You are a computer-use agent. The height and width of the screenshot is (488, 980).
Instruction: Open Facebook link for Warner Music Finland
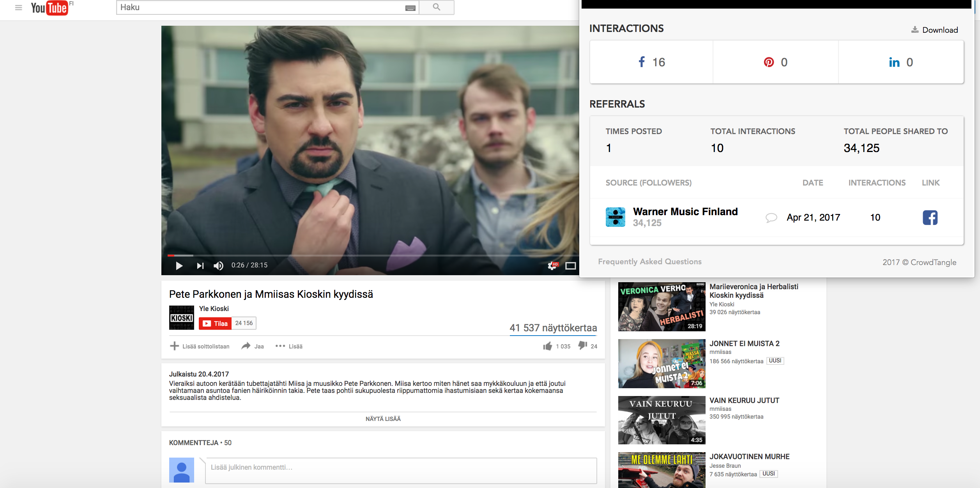[x=930, y=217]
